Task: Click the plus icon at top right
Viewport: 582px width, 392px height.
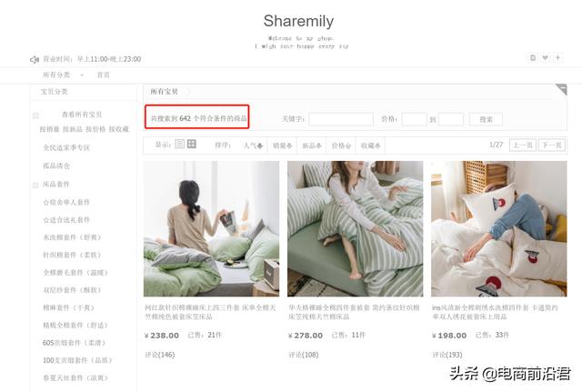Action: (x=557, y=58)
